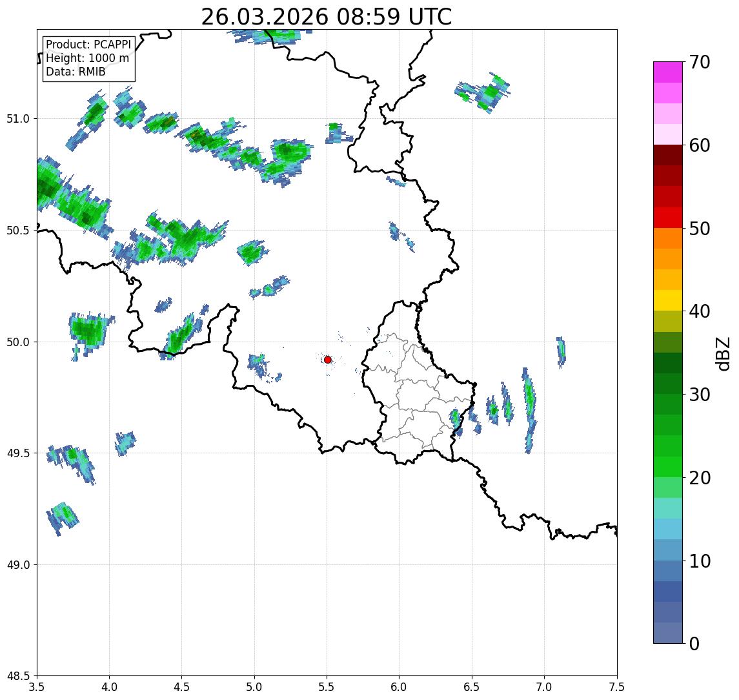739x700 pixels.
Task: Click the bright green colorbar segment near 20
Action: click(668, 466)
